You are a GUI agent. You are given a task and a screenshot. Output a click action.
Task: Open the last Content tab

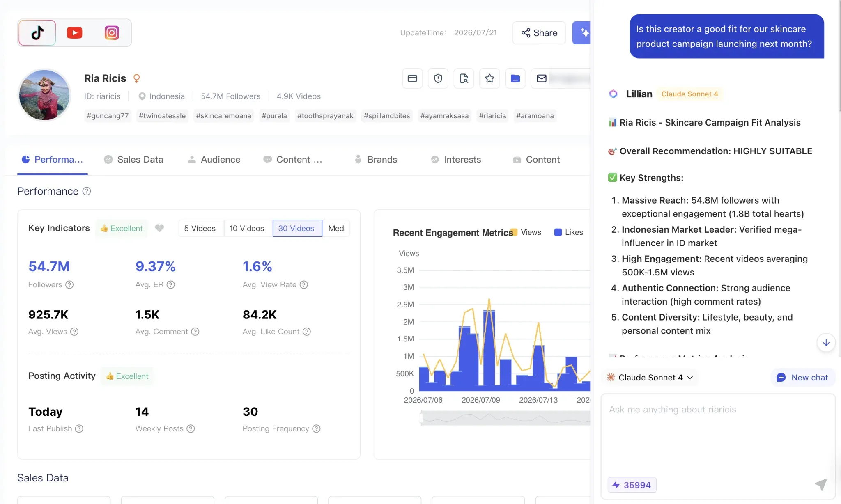tap(536, 160)
